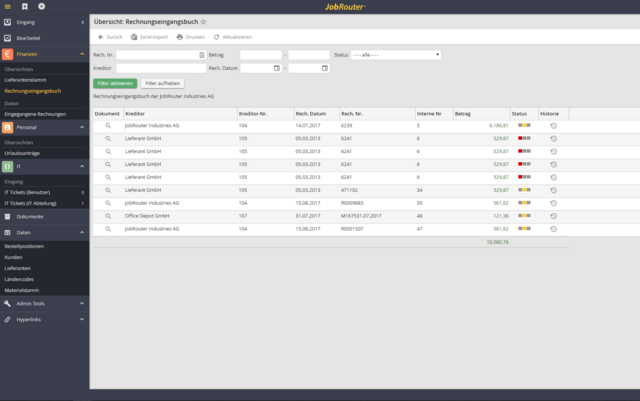Click the green IT icon in the sidebar
640x401 pixels.
7,167
